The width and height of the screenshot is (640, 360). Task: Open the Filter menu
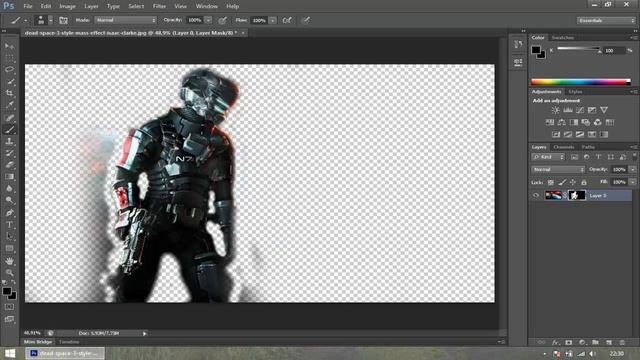click(159, 6)
